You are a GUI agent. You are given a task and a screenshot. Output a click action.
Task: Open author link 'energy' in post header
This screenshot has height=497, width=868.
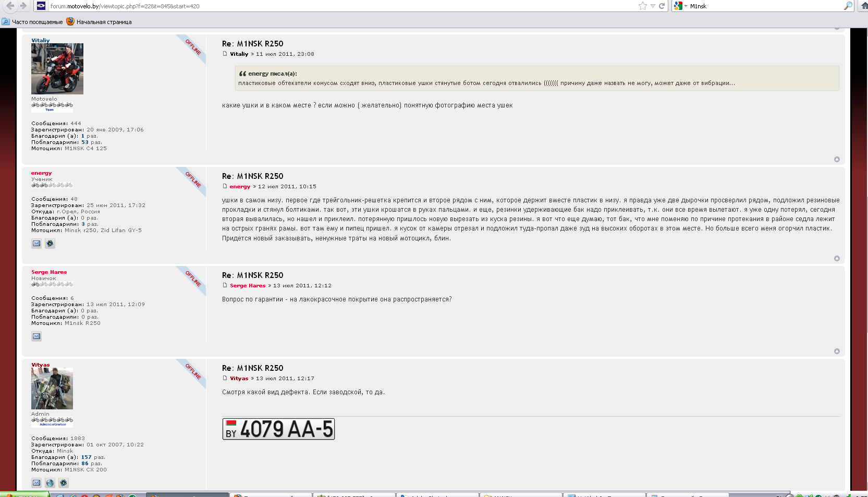coord(240,187)
